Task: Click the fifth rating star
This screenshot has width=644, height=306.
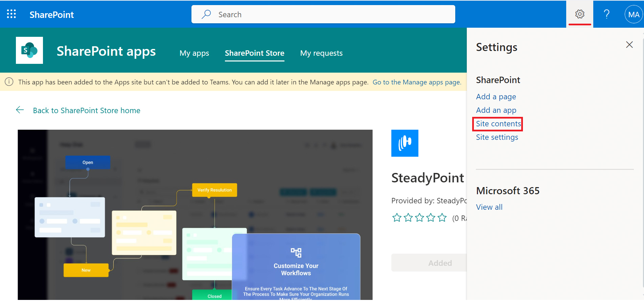Action: click(x=442, y=218)
